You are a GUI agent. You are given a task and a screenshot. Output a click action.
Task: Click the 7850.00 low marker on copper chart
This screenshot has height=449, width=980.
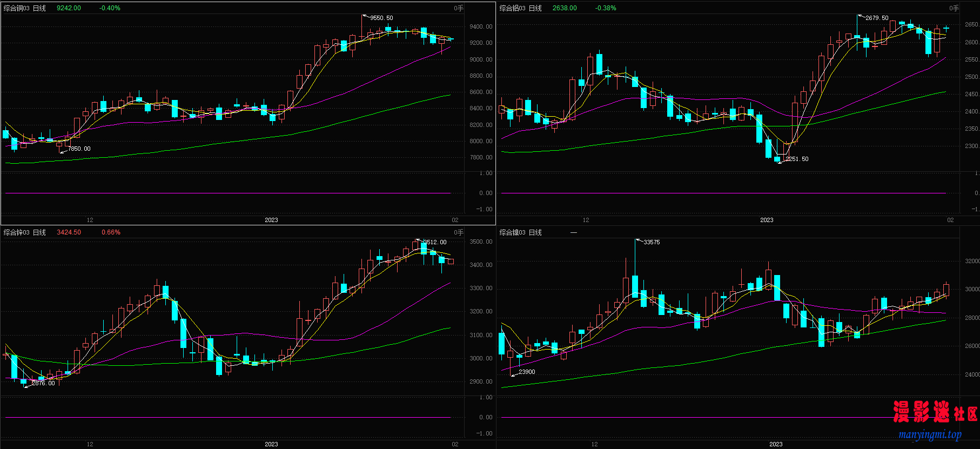pyautogui.click(x=79, y=149)
